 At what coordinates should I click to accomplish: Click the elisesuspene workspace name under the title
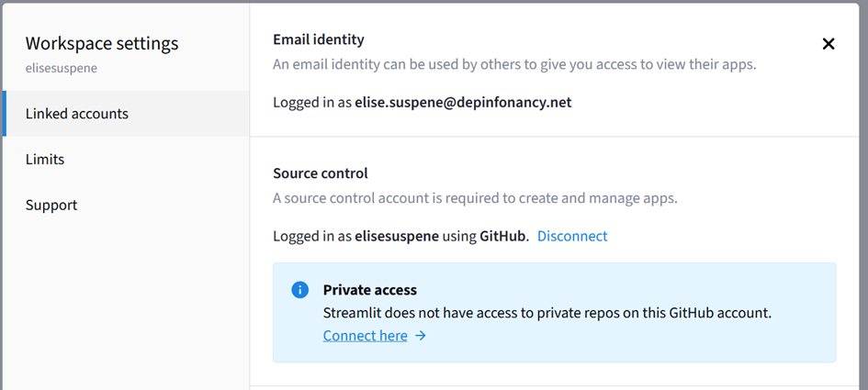click(62, 69)
